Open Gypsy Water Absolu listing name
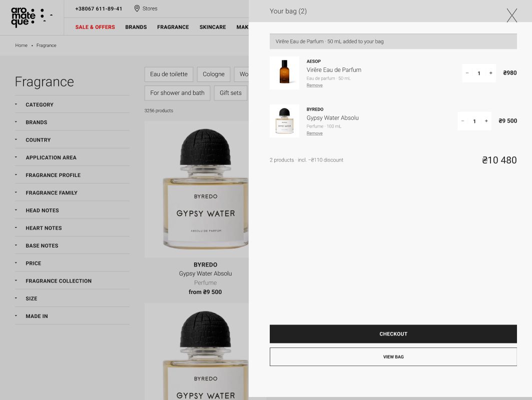This screenshot has height=400, width=532. click(206, 273)
